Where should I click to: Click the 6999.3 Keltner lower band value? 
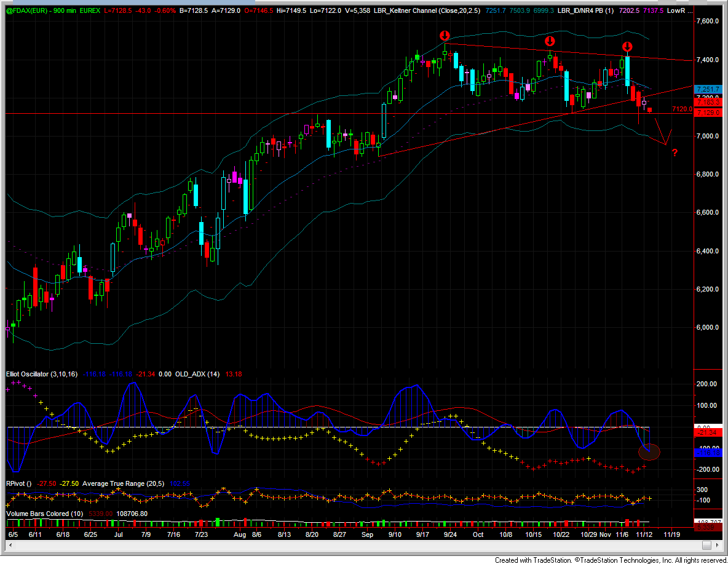pyautogui.click(x=544, y=10)
